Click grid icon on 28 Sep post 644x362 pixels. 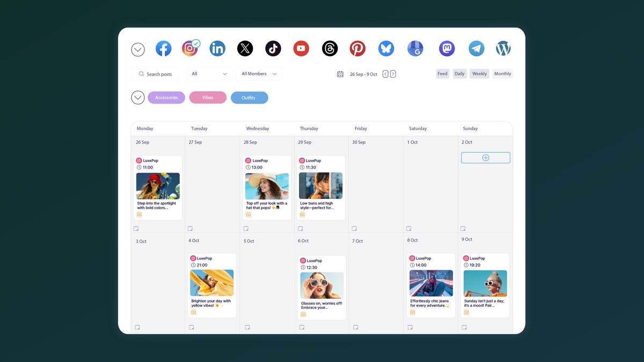click(248, 215)
